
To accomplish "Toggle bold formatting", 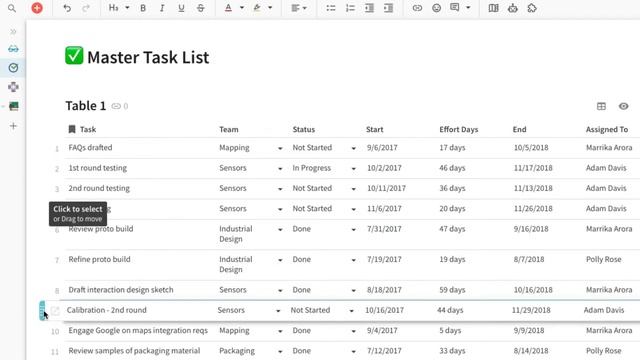I will click(143, 8).
